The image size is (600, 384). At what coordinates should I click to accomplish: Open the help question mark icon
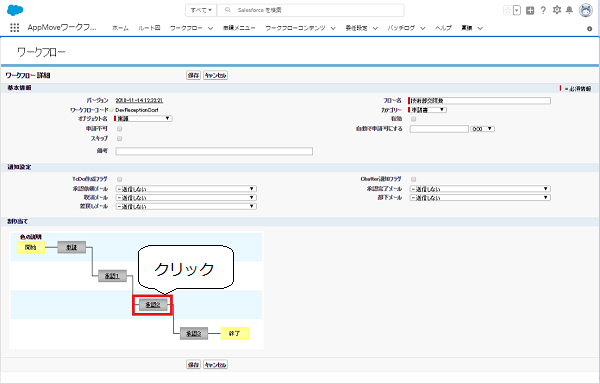tap(543, 10)
